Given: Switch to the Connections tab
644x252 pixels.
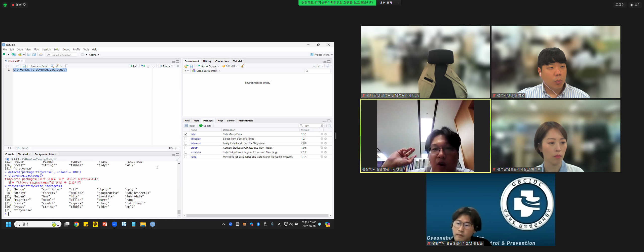Looking at the screenshot, I should tap(222, 61).
